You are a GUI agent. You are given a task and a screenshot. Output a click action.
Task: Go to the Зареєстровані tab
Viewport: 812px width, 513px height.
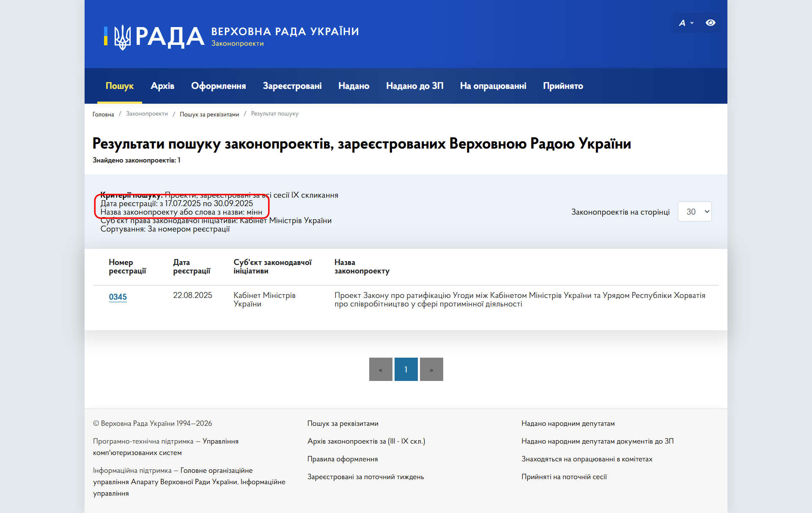click(292, 86)
